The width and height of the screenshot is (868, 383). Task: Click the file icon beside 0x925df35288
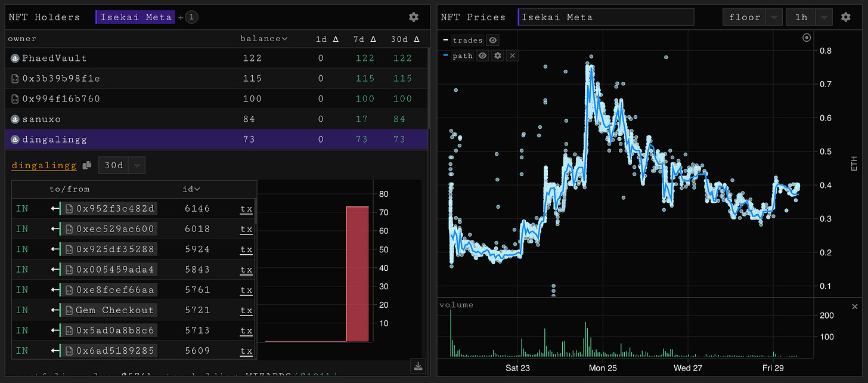69,249
